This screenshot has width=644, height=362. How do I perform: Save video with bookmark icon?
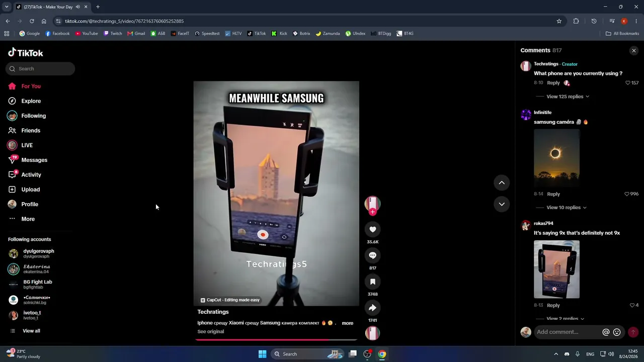372,282
